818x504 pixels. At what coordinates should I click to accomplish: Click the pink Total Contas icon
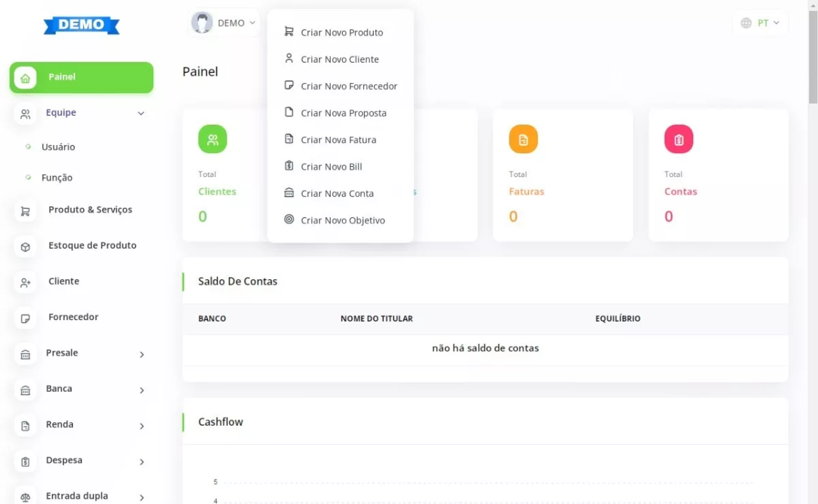678,139
